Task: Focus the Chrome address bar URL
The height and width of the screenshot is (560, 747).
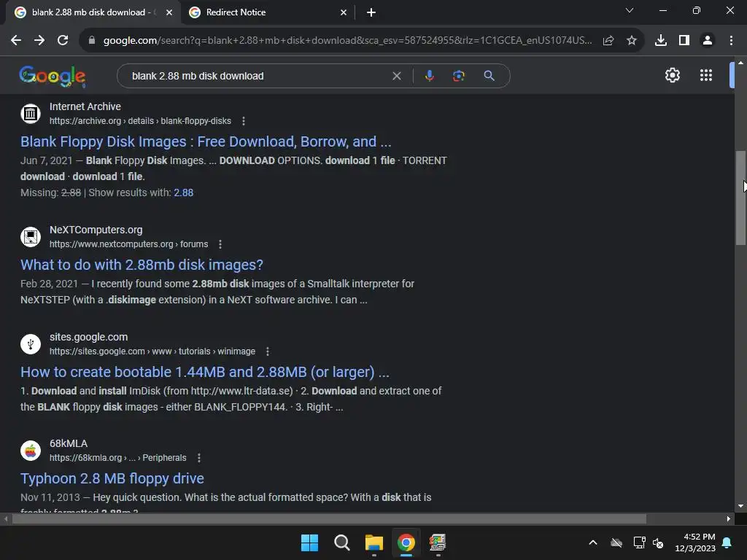Action: [x=348, y=41]
